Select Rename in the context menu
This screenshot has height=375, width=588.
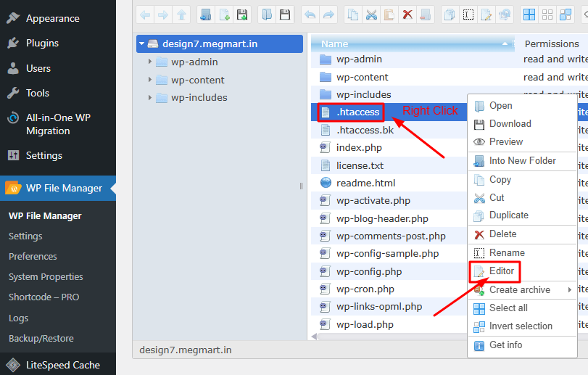506,253
